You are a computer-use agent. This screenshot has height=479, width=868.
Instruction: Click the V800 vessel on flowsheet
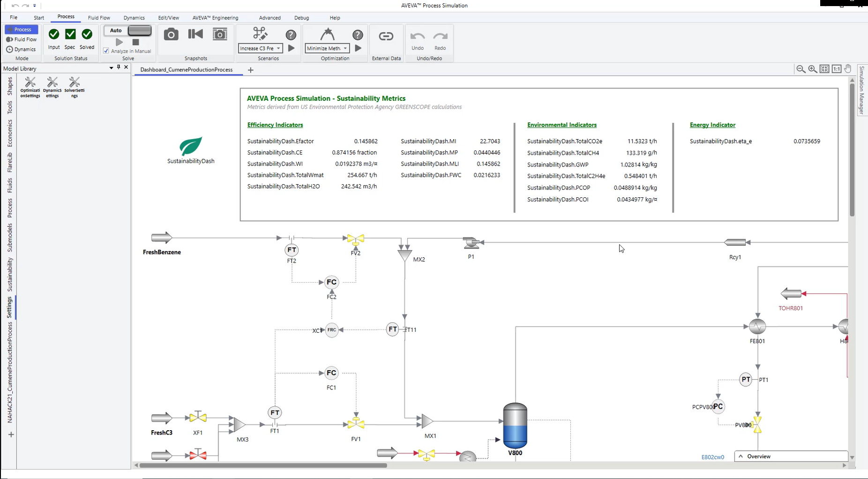(515, 426)
